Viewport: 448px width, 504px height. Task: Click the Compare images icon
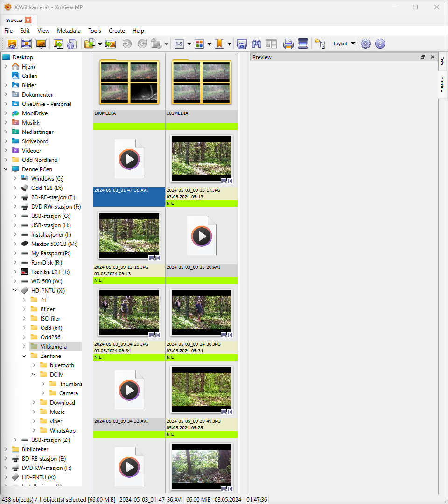(271, 44)
